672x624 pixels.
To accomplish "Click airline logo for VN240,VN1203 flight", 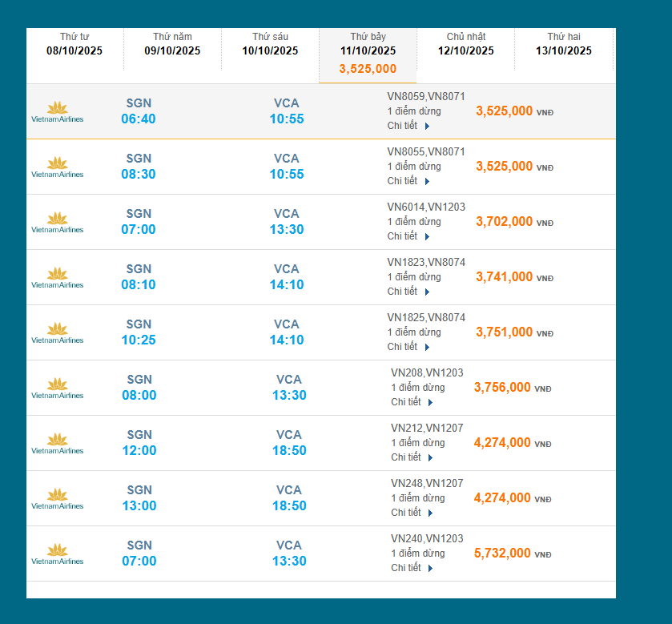I will 57,554.
